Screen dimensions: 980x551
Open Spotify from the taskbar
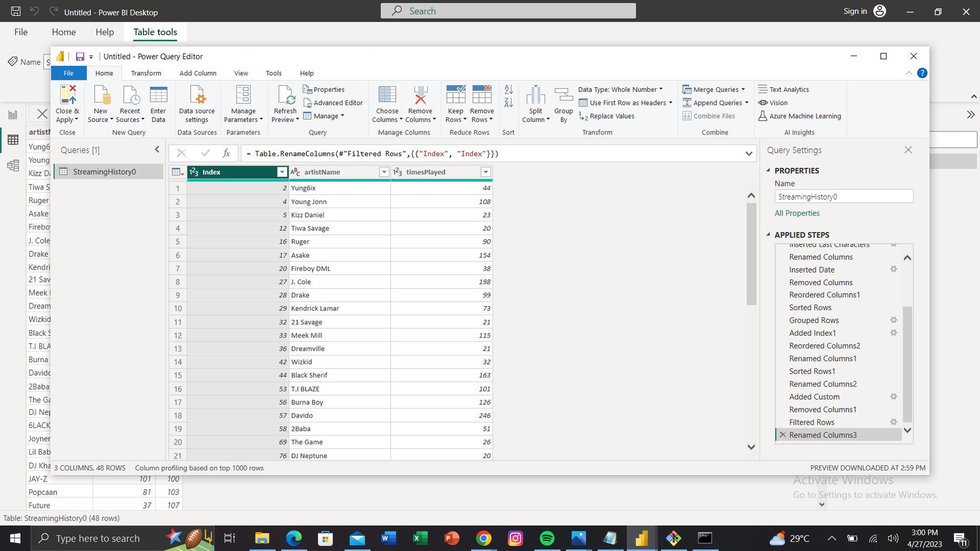point(547,538)
